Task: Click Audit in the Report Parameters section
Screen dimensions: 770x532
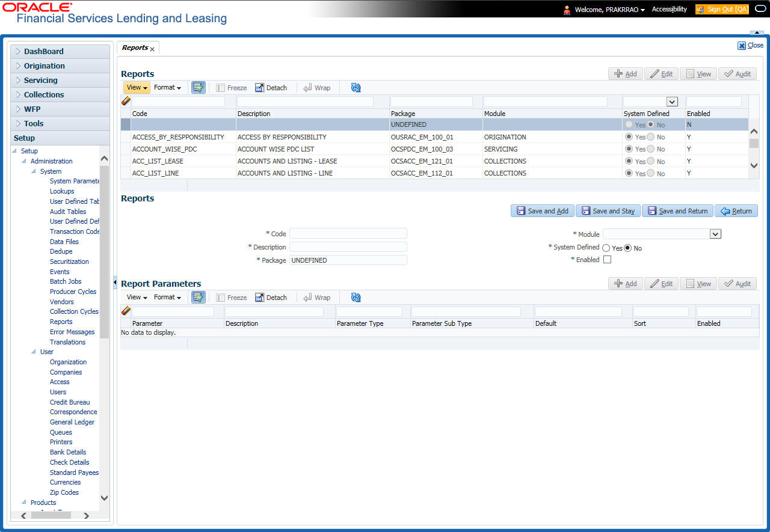Action: point(738,284)
